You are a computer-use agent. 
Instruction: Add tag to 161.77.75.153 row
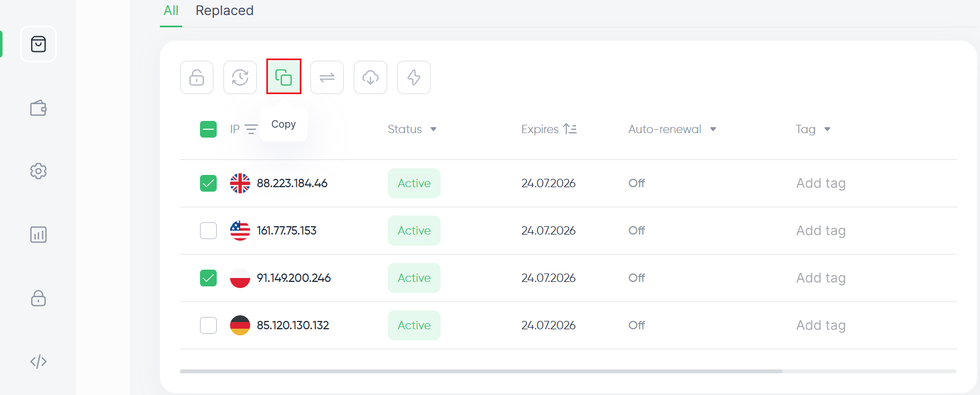821,231
